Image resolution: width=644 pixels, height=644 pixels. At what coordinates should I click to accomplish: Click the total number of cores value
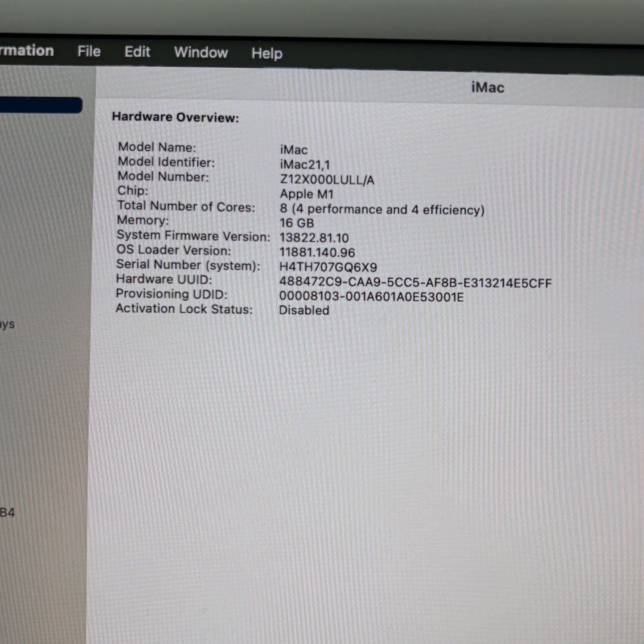tap(381, 209)
